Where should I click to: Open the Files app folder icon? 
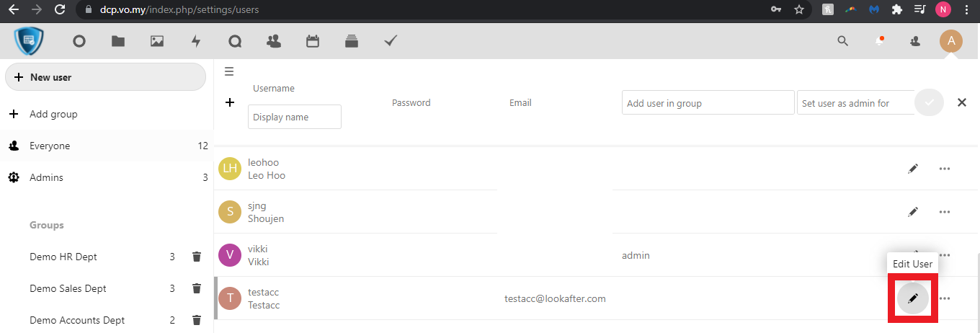(x=118, y=42)
